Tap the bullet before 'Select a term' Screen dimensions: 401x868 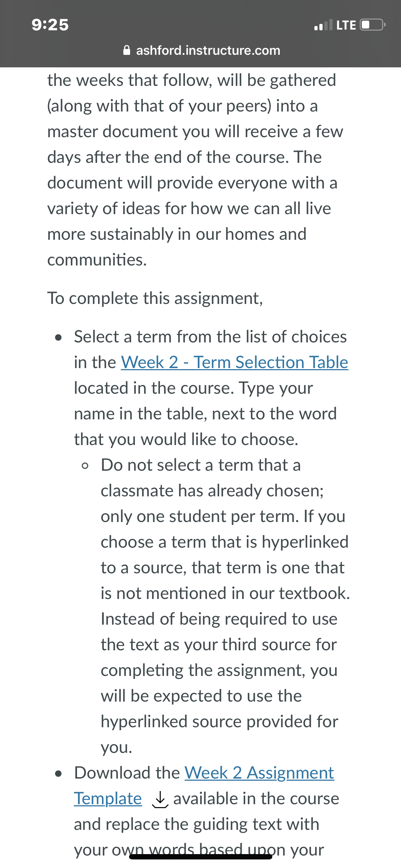click(x=59, y=337)
